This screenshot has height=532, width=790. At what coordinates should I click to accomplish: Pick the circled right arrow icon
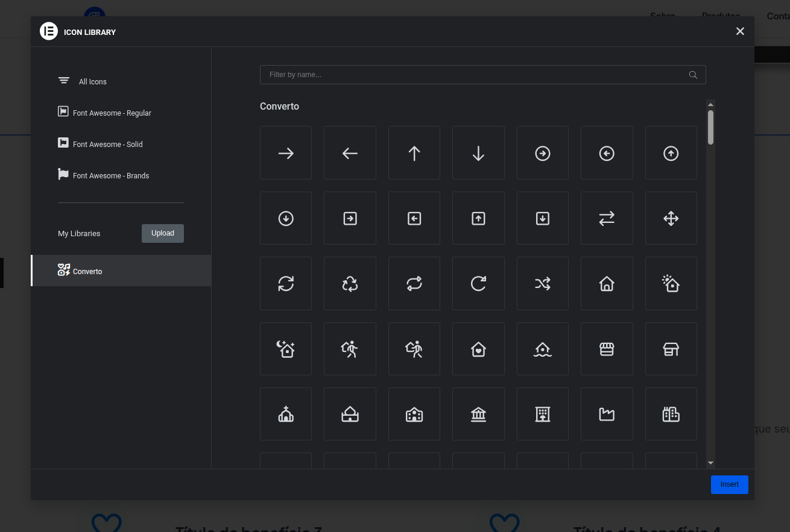coord(543,153)
